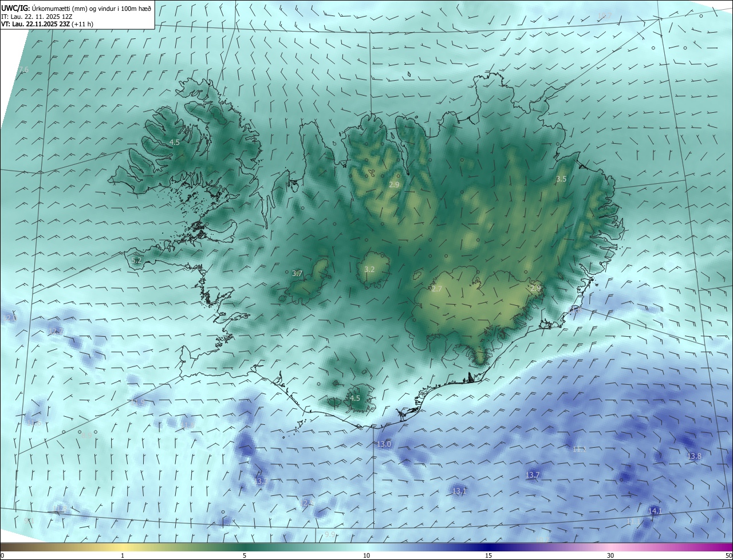Viewport: 733px width, 560px height.
Task: Click the 11.1 value in the southeast sea
Action: 580,449
